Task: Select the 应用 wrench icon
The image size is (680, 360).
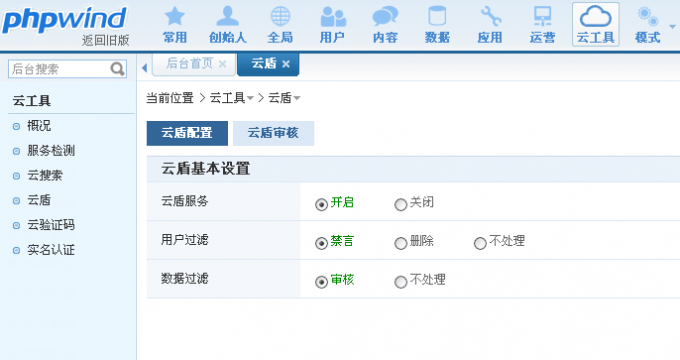Action: click(490, 25)
